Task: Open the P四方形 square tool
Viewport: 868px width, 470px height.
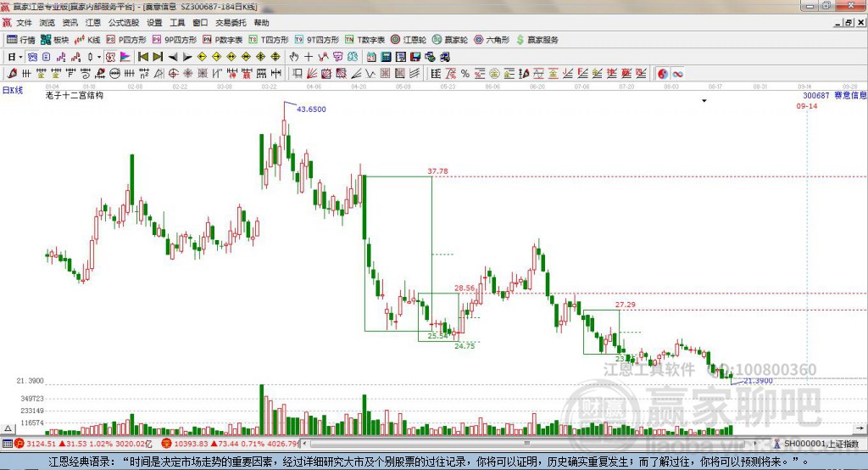Action: point(125,40)
